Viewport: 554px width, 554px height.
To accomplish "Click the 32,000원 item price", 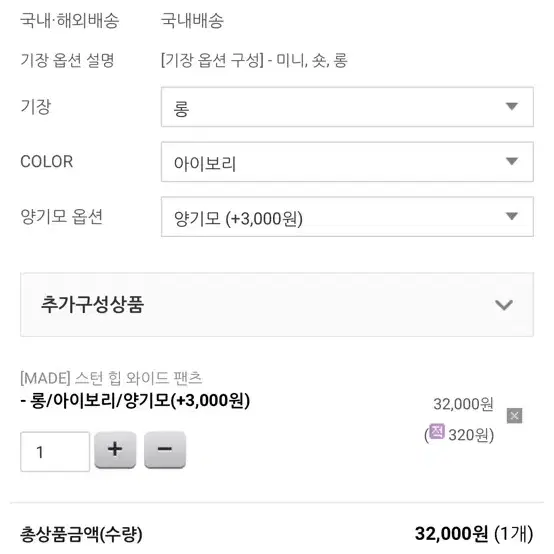I will point(463,404).
